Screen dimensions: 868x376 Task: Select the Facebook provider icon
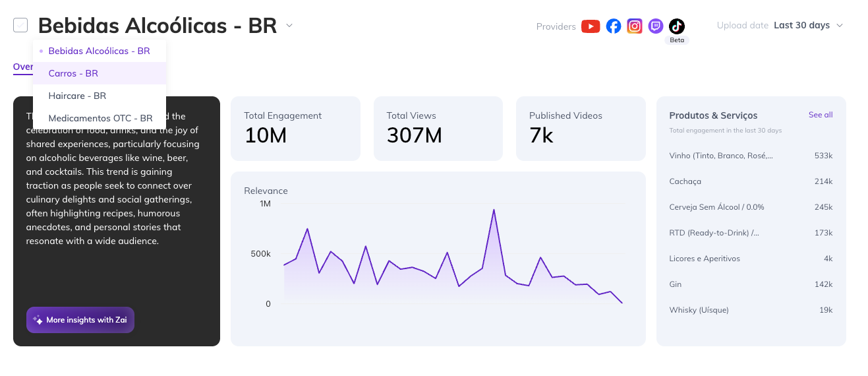tap(614, 26)
